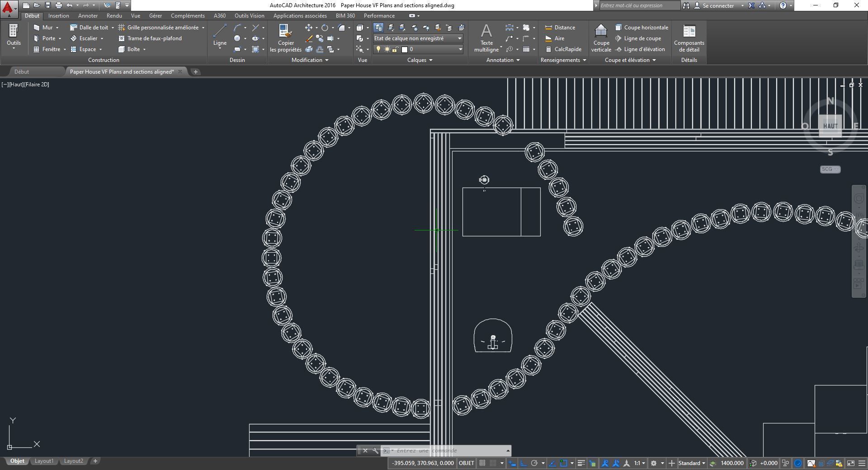This screenshot has width=868, height=470.
Task: Select the Porte (door) tool
Action: (44, 38)
